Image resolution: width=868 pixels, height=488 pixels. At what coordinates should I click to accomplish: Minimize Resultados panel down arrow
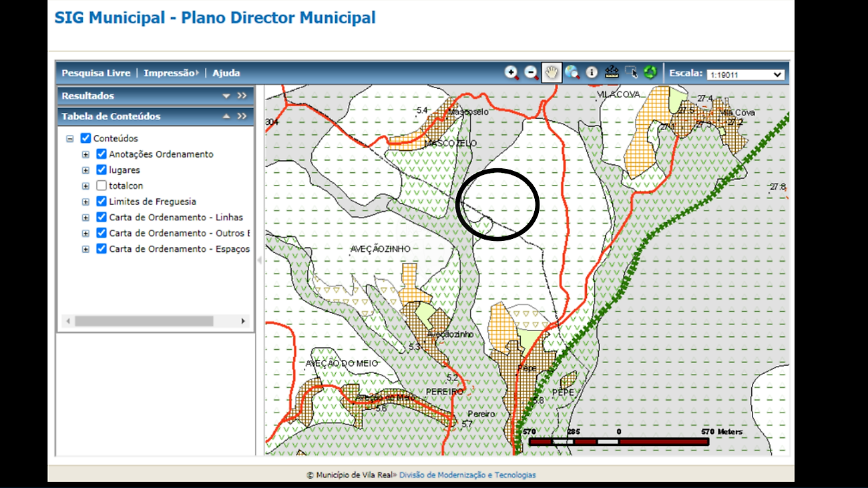[x=226, y=96]
